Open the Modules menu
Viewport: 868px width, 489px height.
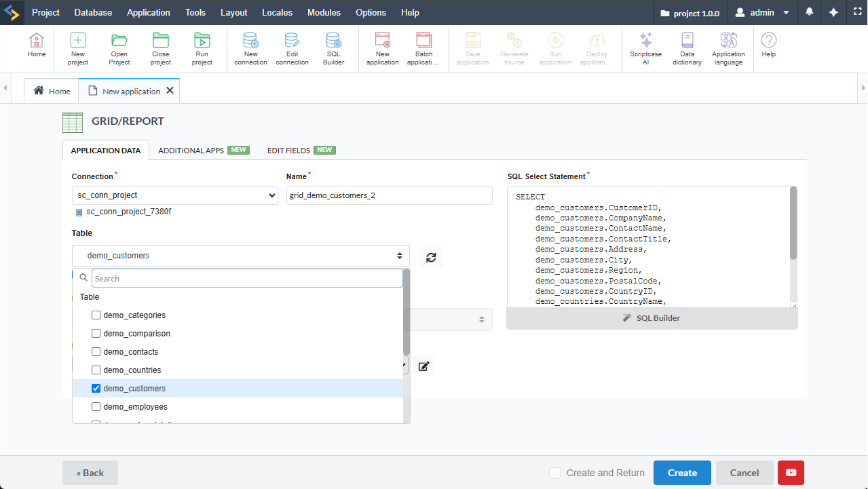[324, 12]
